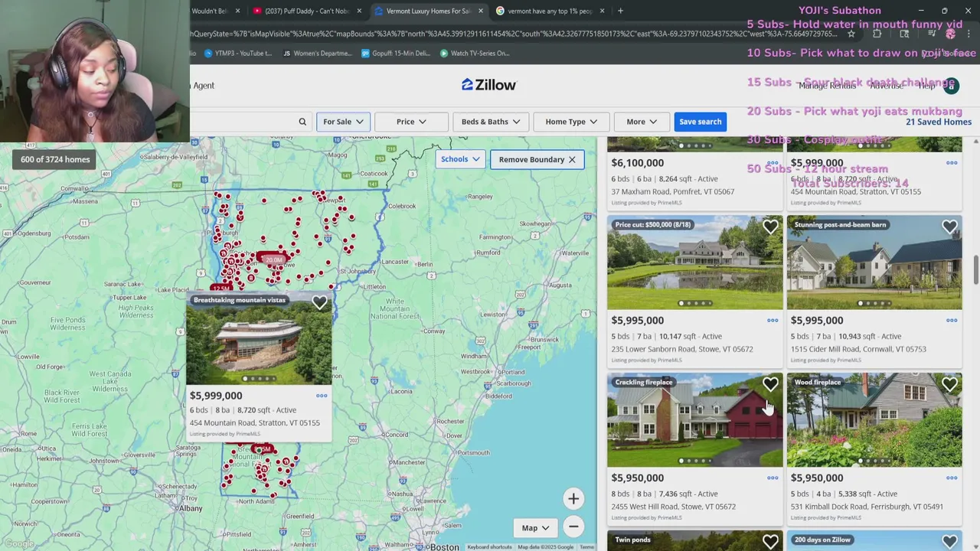Screen dimensions: 980x551
Task: Save the Twin ponds listing
Action: tap(770, 542)
